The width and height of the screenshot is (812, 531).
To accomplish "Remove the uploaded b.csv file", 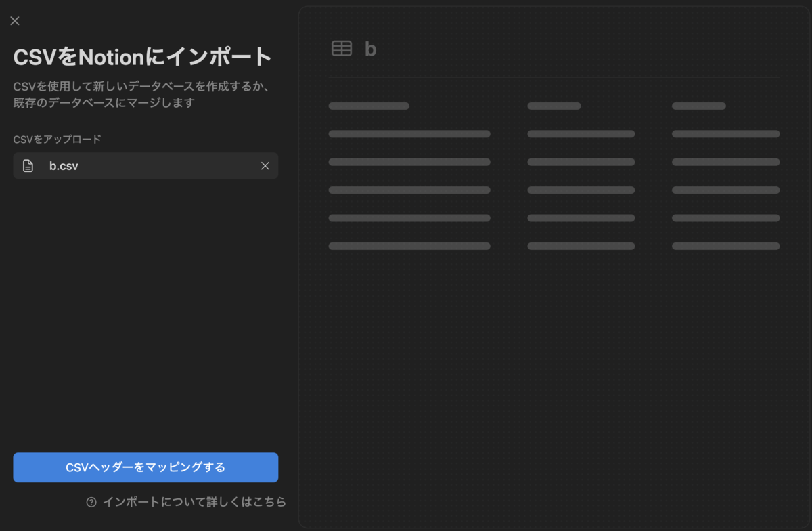I will [265, 166].
